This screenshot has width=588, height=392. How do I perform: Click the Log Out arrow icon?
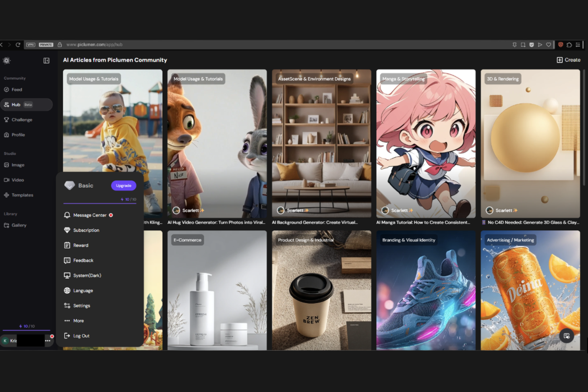(x=67, y=336)
